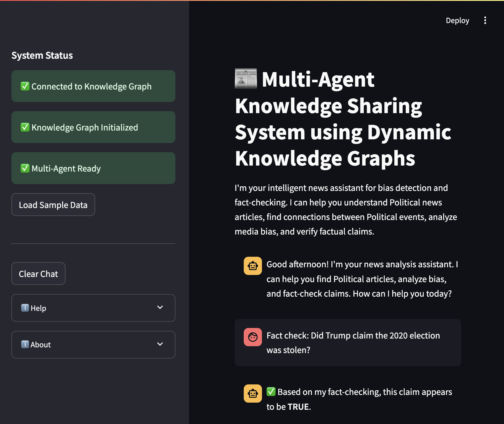Click Deploy in the top bar

457,21
